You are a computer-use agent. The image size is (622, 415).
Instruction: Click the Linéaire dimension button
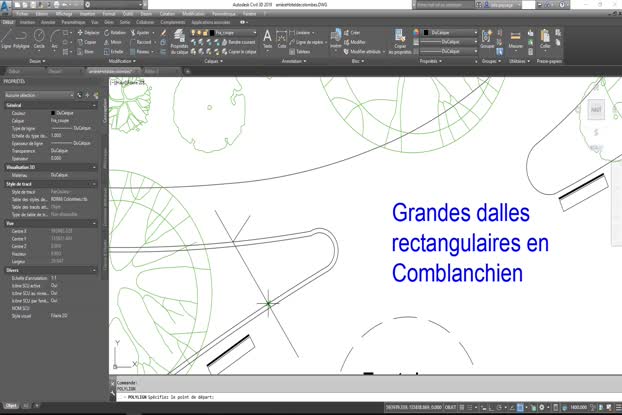coord(302,33)
